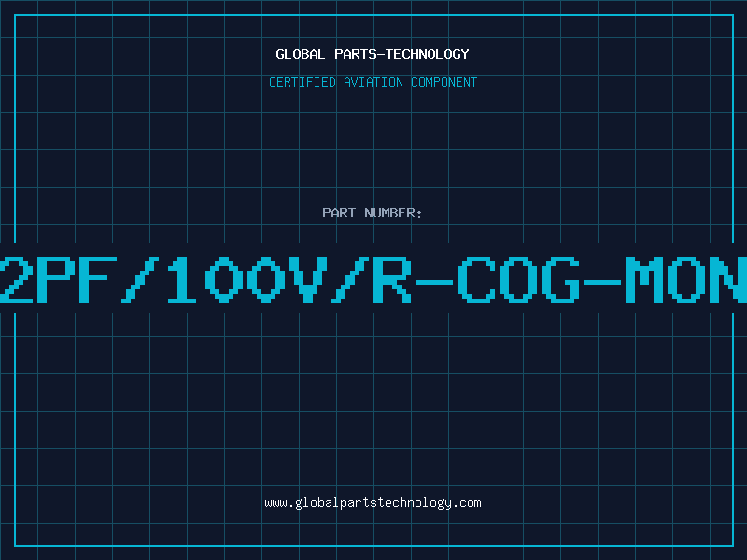Image resolution: width=747 pixels, height=560 pixels.
Task: Click the GLOBAL PARTS-TECHNOLOGY heading
Action: pyautogui.click(x=373, y=54)
